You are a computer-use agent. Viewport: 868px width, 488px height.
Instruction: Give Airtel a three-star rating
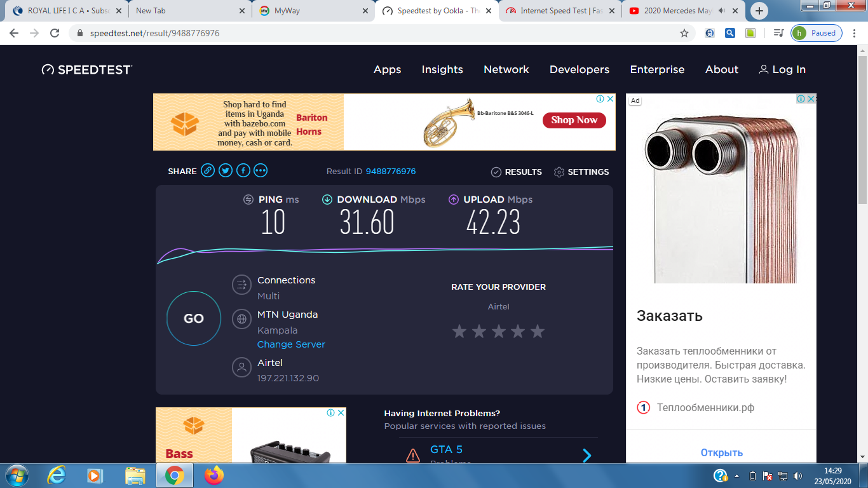click(x=499, y=331)
